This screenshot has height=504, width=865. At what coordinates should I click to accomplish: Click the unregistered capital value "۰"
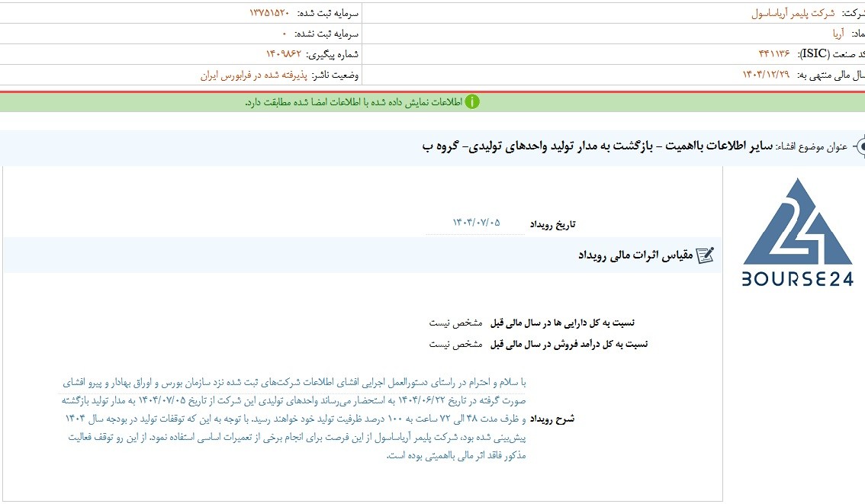coord(285,34)
